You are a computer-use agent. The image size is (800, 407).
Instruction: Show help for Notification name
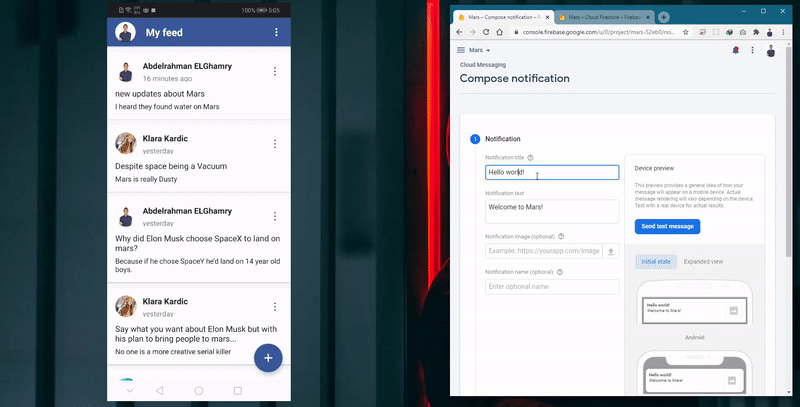point(560,272)
